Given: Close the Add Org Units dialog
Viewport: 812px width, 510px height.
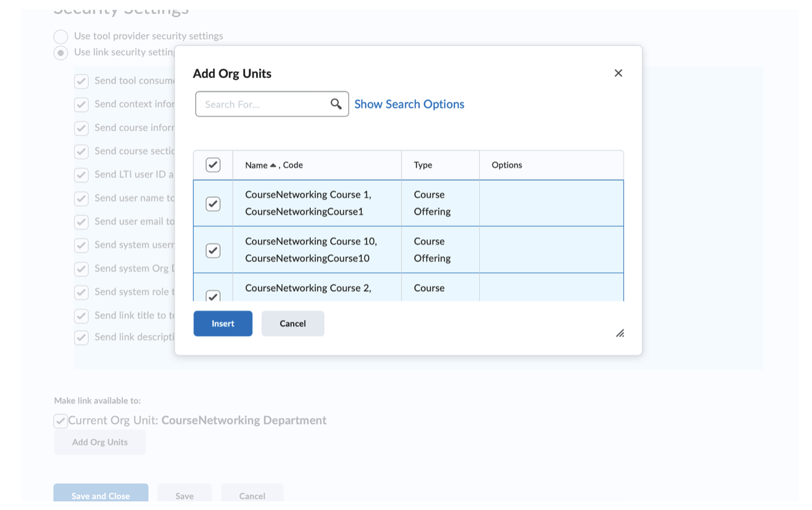Looking at the screenshot, I should click(618, 73).
